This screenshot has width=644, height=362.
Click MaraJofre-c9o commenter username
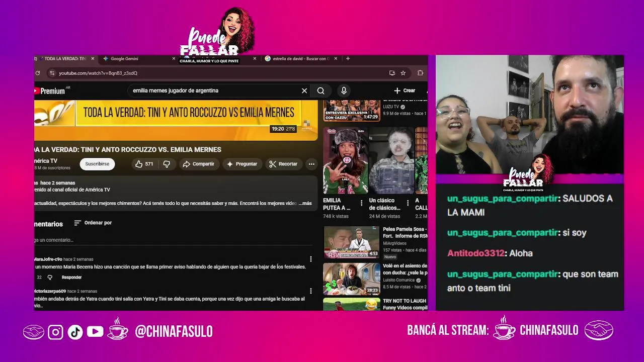tap(48, 259)
